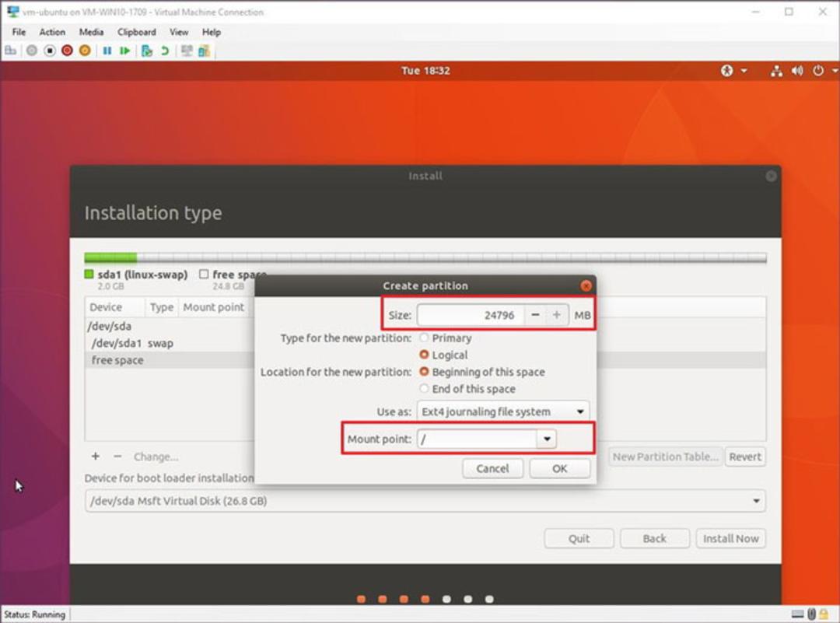Click Cancel in Create partition dialog
This screenshot has height=623, width=840.
pyautogui.click(x=493, y=469)
